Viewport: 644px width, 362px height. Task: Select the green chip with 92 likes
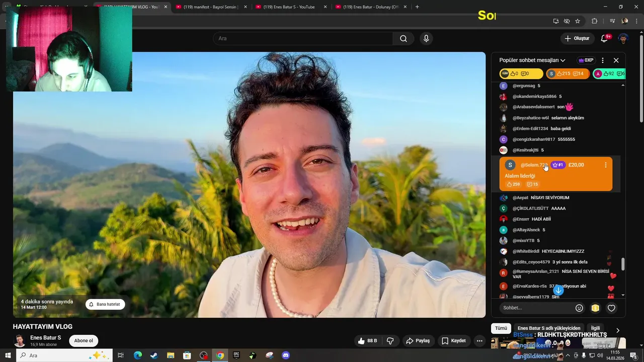pyautogui.click(x=609, y=74)
